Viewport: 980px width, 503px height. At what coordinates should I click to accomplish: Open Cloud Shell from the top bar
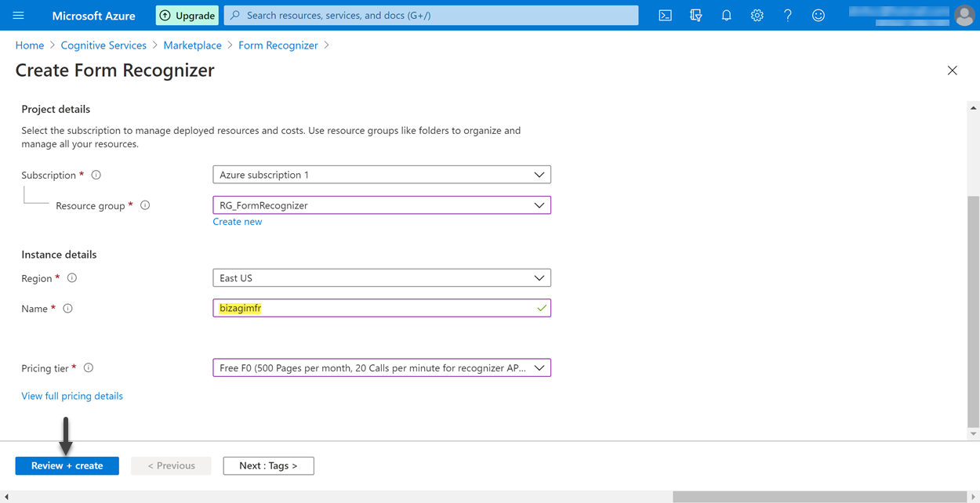[665, 16]
